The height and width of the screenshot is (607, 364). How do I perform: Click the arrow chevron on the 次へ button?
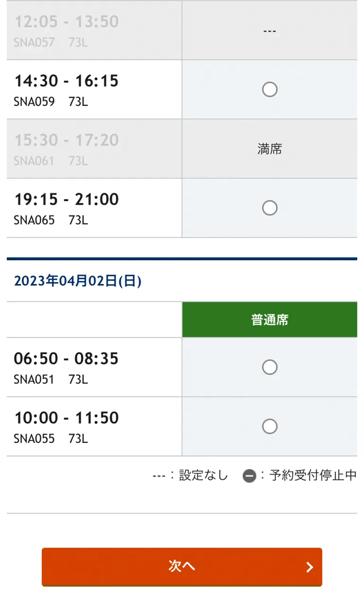[x=309, y=567]
